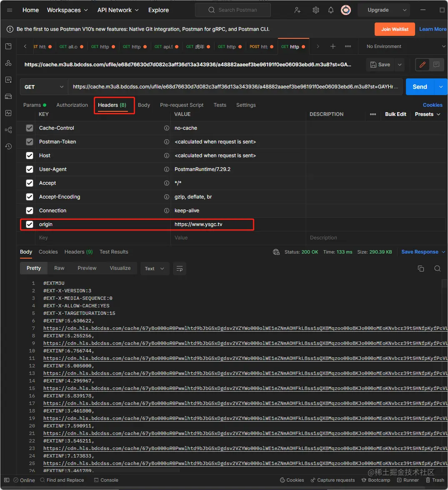Screen dimensions: 448x490
Task: Click the user avatar icon
Action: pyautogui.click(x=345, y=10)
